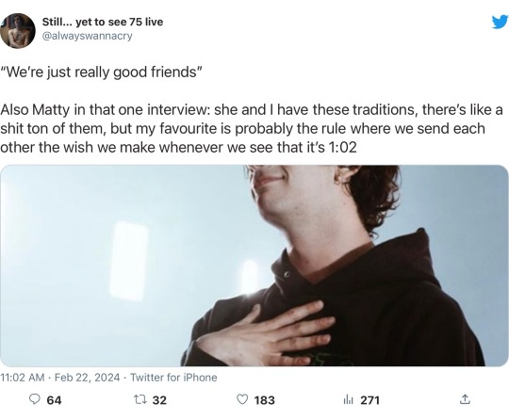Click the 'Also Matty in that one interview' paragraph

(x=252, y=128)
